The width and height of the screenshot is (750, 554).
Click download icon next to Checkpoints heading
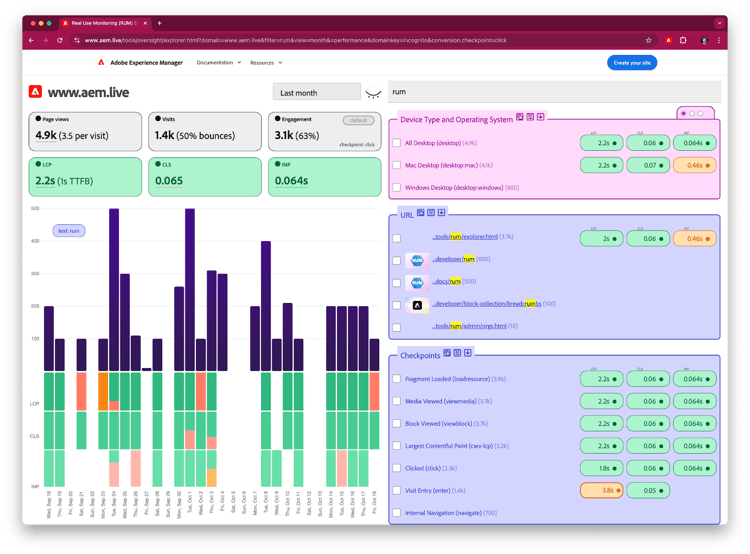click(x=468, y=353)
